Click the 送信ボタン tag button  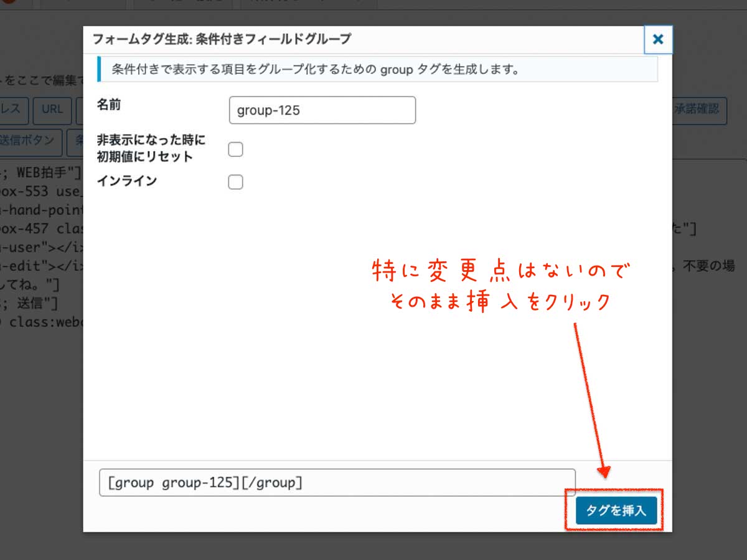pos(31,141)
